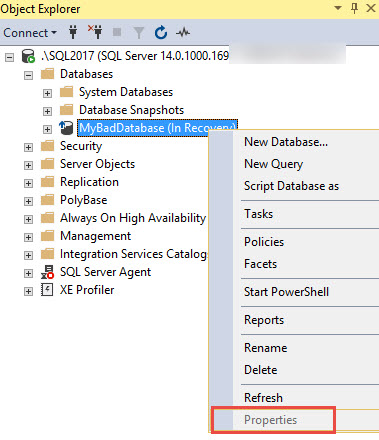Select the Databases tree label

[86, 74]
